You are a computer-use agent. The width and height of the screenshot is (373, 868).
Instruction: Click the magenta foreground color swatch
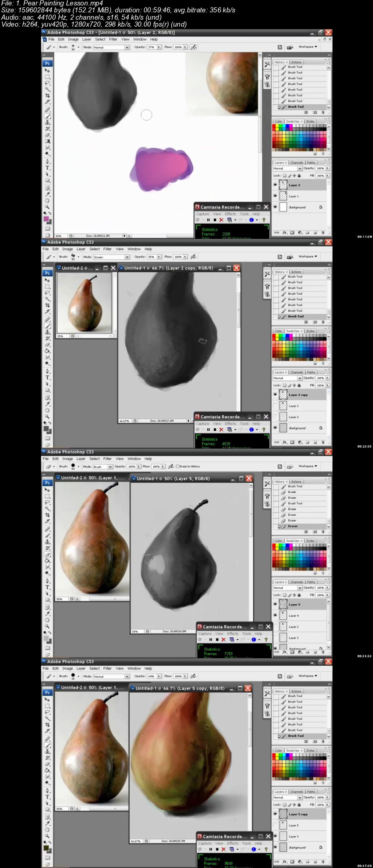46,219
